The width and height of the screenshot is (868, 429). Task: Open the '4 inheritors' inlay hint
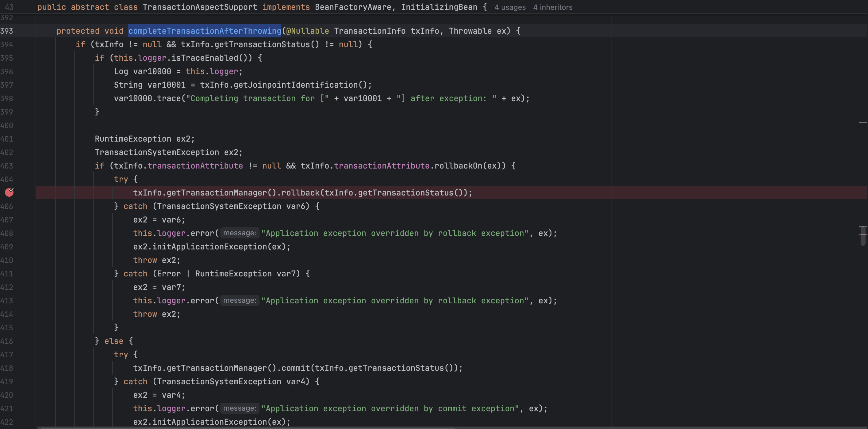pyautogui.click(x=552, y=7)
